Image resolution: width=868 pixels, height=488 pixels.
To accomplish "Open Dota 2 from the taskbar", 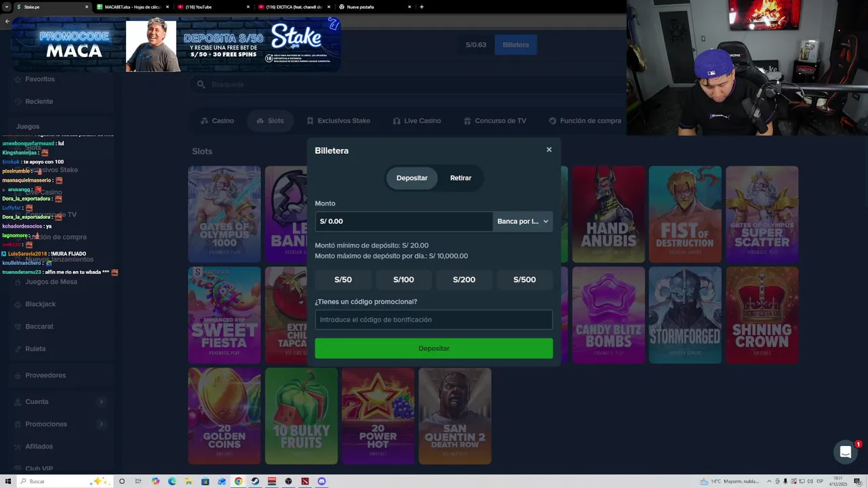I will 304,481.
